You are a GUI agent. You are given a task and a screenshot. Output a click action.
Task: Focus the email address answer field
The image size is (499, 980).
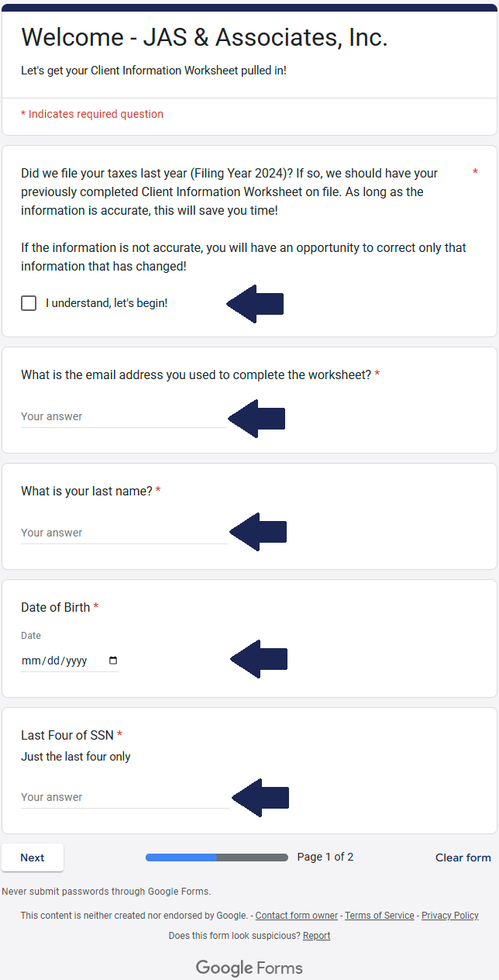point(123,417)
